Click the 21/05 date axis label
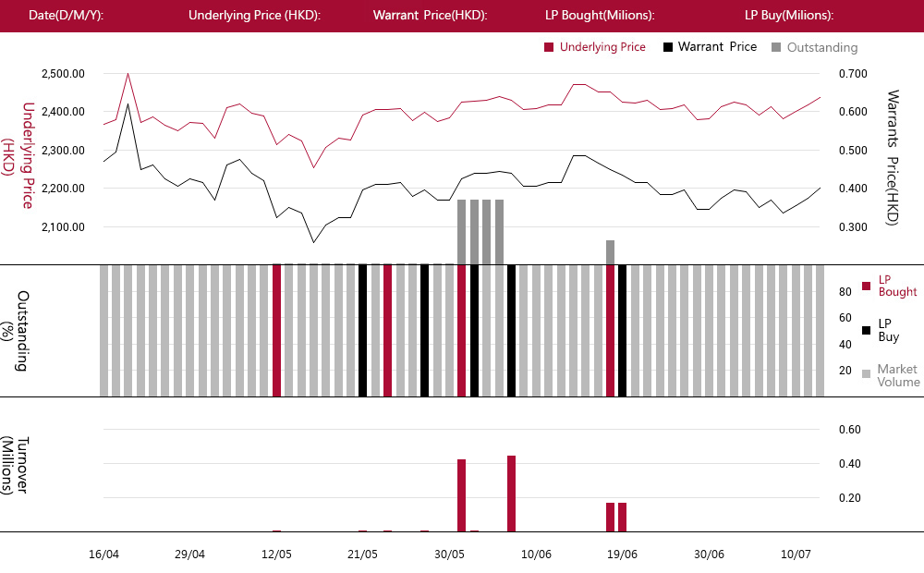Image resolution: width=924 pixels, height=573 pixels. [362, 555]
